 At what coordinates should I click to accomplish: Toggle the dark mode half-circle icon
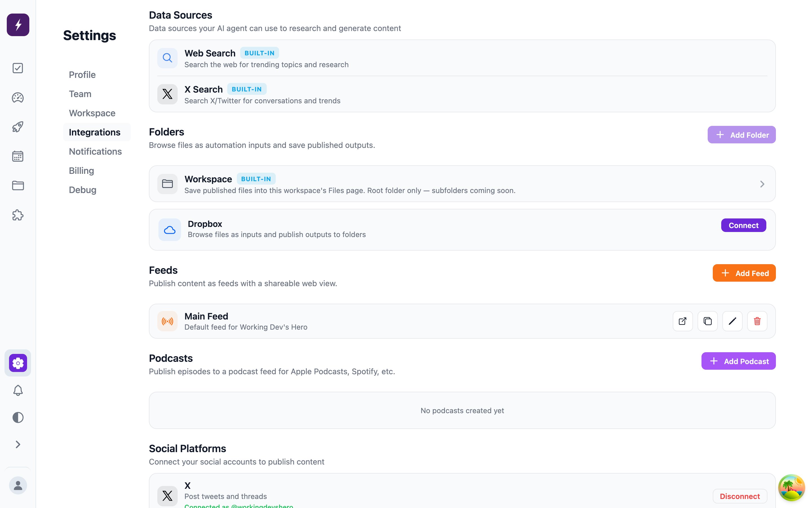pos(18,418)
